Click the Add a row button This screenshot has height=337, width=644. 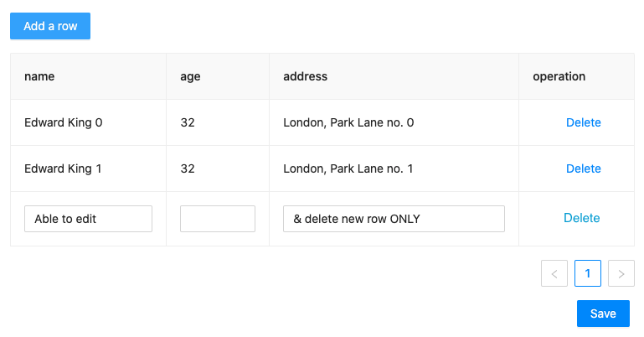click(x=50, y=26)
